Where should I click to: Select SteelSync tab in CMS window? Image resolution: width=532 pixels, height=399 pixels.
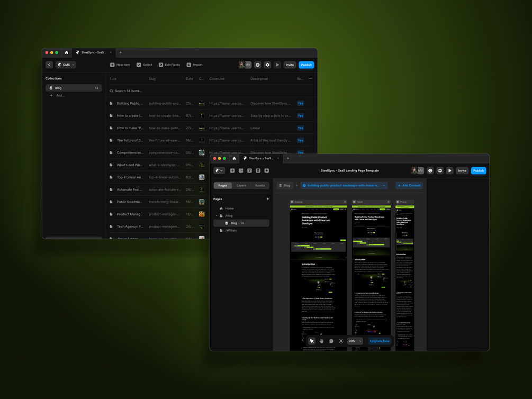(93, 52)
